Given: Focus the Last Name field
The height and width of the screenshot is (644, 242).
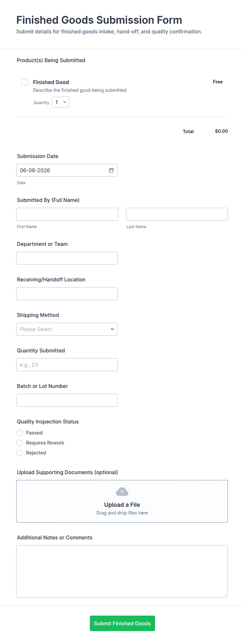Looking at the screenshot, I should [x=177, y=214].
